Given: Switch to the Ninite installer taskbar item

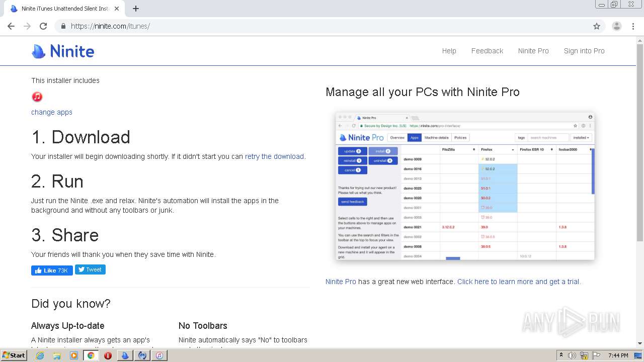Looking at the screenshot, I should tap(125, 355).
